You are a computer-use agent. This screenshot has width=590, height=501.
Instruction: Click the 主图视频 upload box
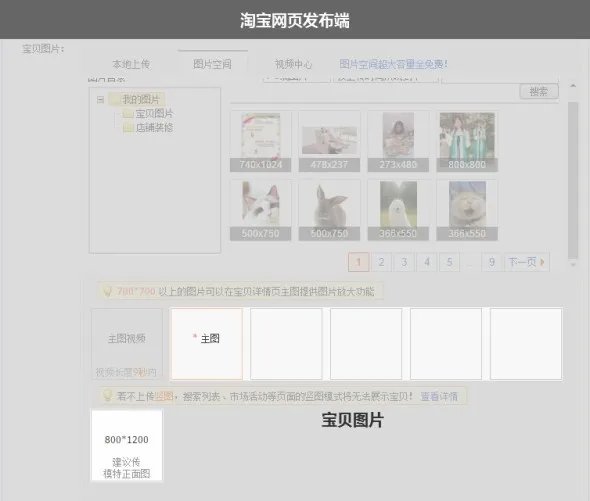click(x=127, y=344)
